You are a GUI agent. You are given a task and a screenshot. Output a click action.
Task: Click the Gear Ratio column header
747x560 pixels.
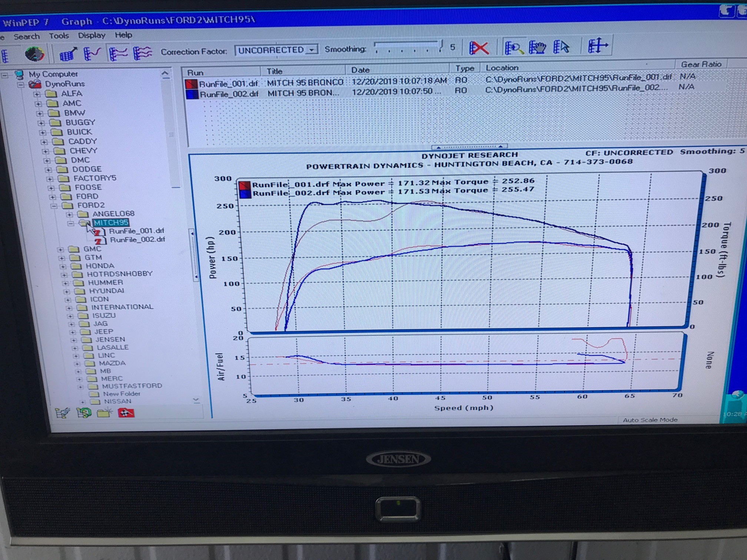tap(701, 64)
